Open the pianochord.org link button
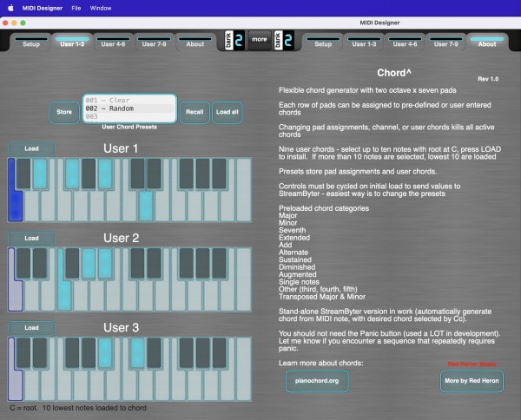Viewport: 521px width, 420px height. (x=317, y=381)
